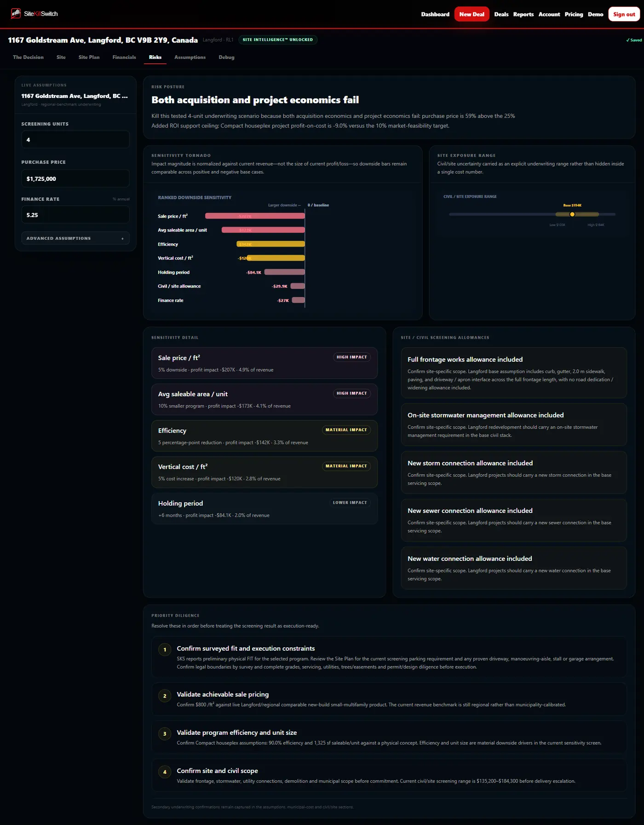Open Sale price / ft² sensitivity card
644x825 pixels.
click(264, 363)
